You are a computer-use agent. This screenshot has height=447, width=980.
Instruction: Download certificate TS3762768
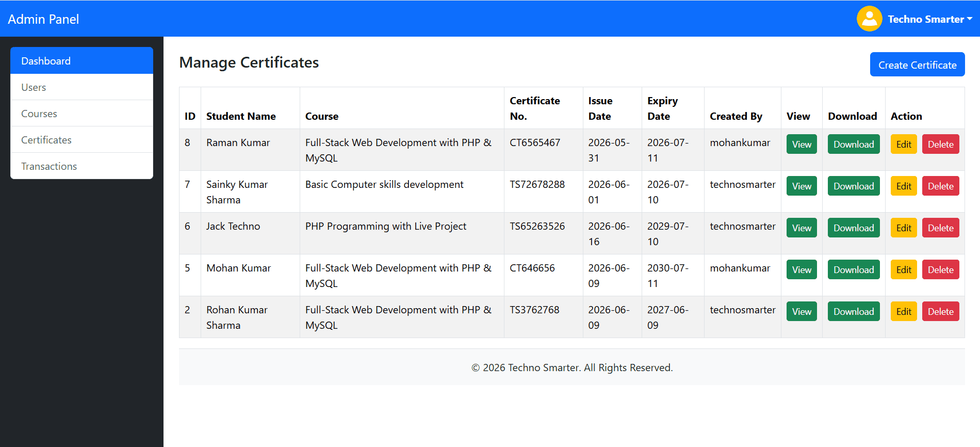(854, 312)
